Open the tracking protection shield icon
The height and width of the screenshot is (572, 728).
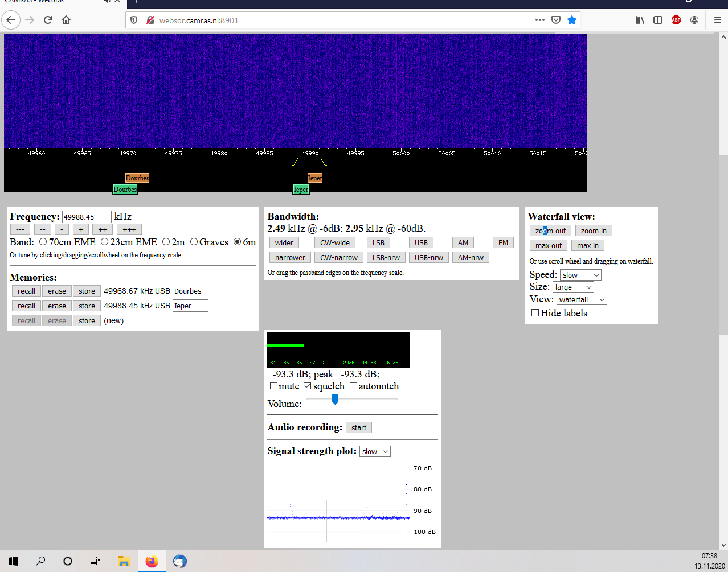134,20
